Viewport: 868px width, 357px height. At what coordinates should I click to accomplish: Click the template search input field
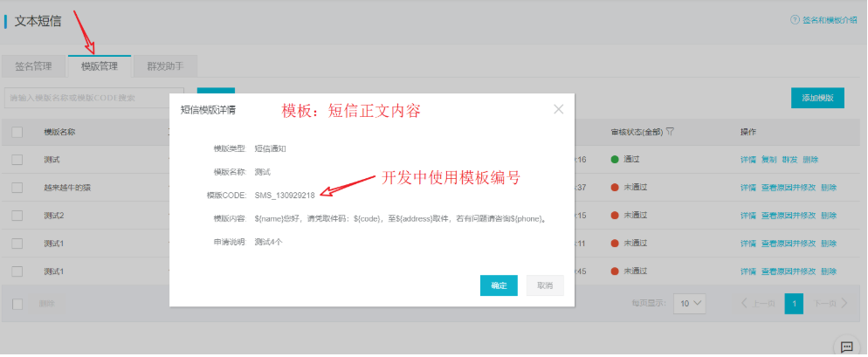94,98
